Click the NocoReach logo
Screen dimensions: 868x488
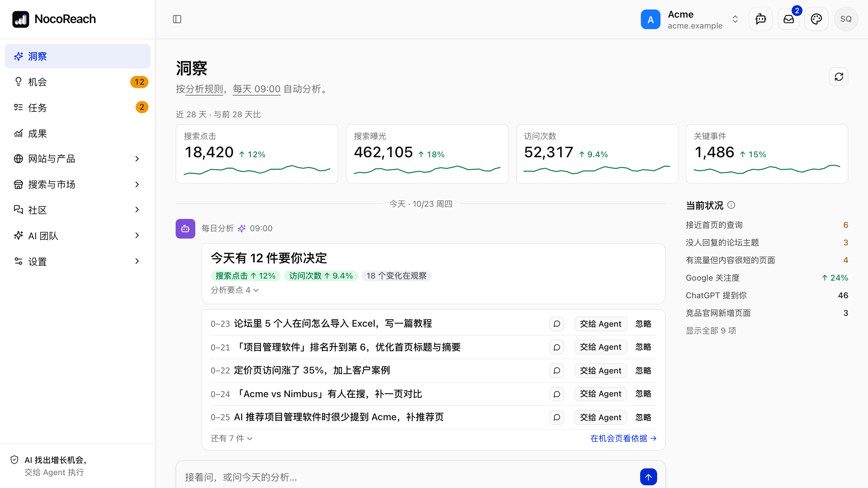pos(54,19)
